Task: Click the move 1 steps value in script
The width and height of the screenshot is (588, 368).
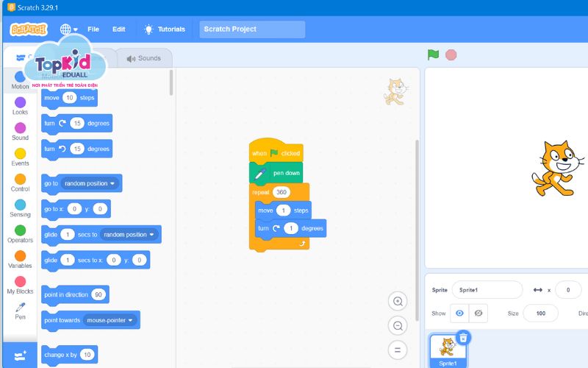Action: pyautogui.click(x=284, y=210)
